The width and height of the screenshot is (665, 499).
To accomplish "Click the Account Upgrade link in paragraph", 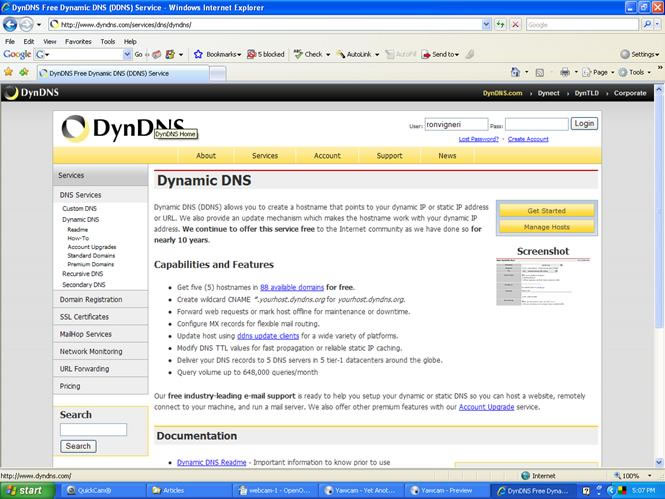I will 486,407.
